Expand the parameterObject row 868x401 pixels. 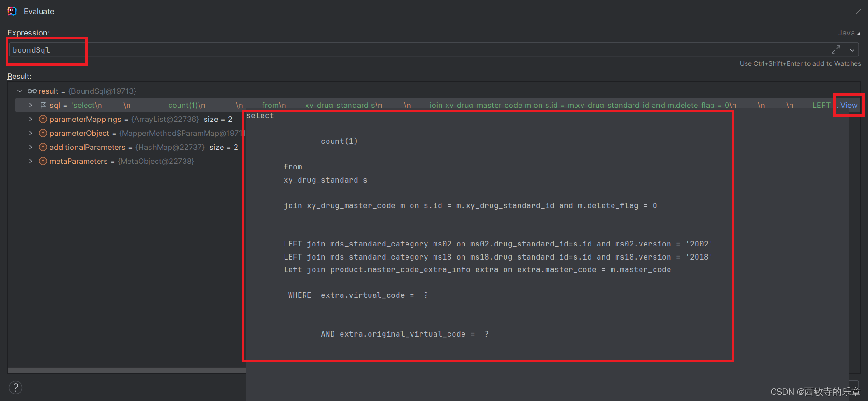click(x=31, y=133)
